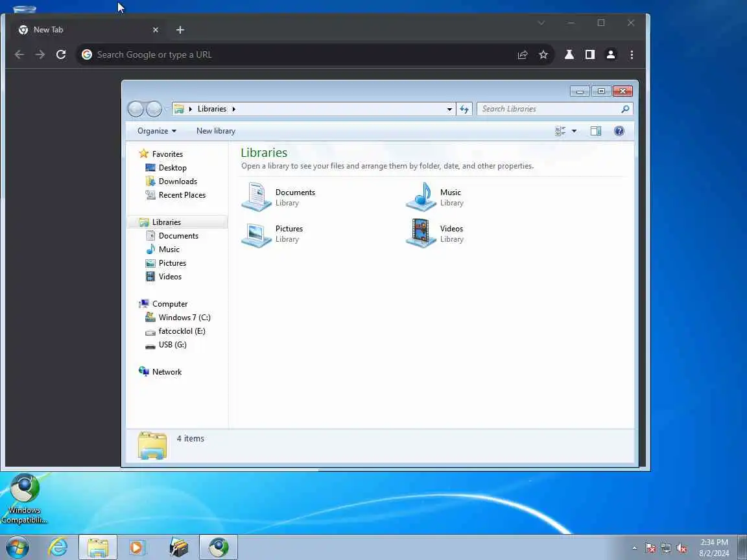Viewport: 747px width, 560px height.
Task: Open the Windows Start button
Action: coord(18,547)
